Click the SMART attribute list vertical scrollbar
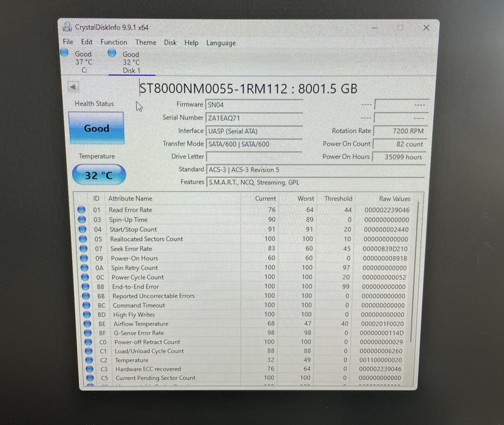Image resolution: width=504 pixels, height=425 pixels. (x=415, y=273)
